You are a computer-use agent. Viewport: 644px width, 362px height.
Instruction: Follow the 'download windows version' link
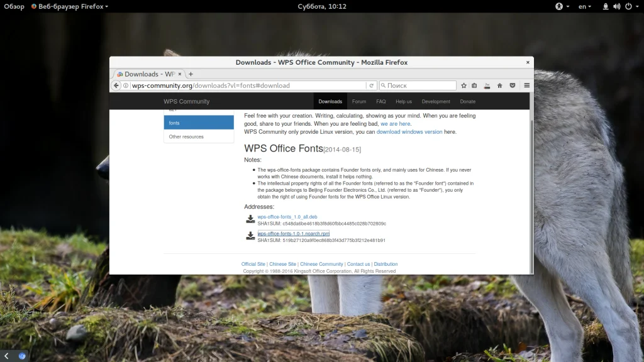pos(409,132)
